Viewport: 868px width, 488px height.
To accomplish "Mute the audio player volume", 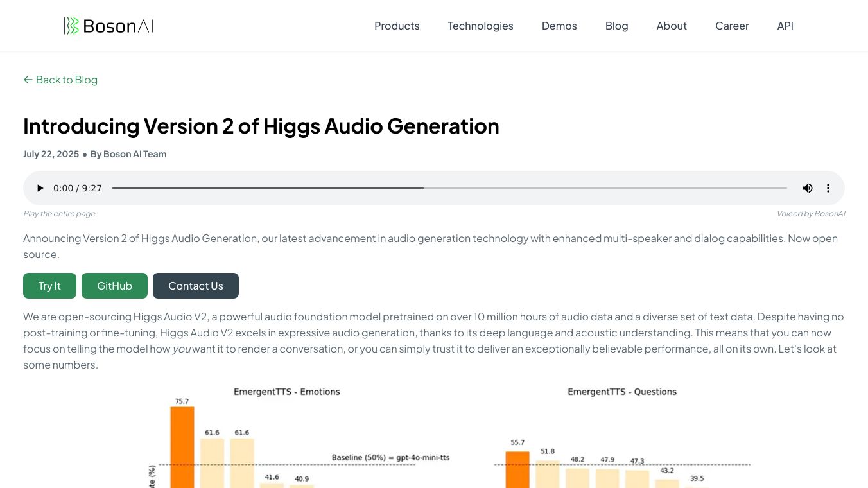I will point(807,188).
